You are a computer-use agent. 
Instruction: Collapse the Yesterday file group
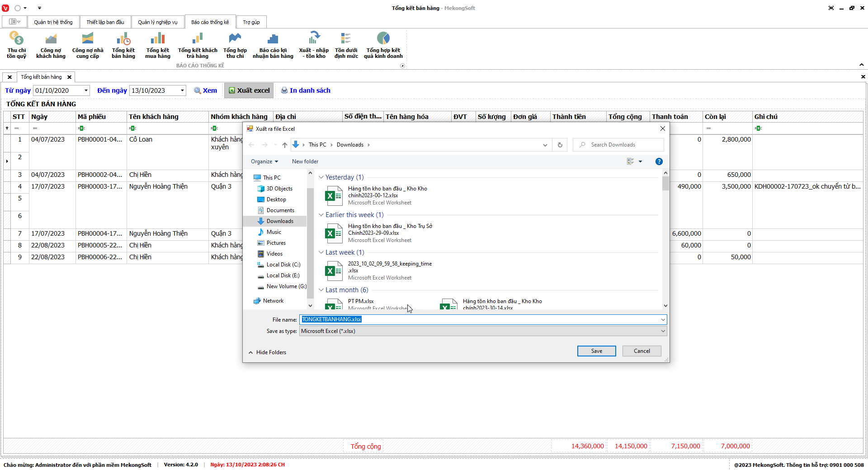pyautogui.click(x=321, y=177)
